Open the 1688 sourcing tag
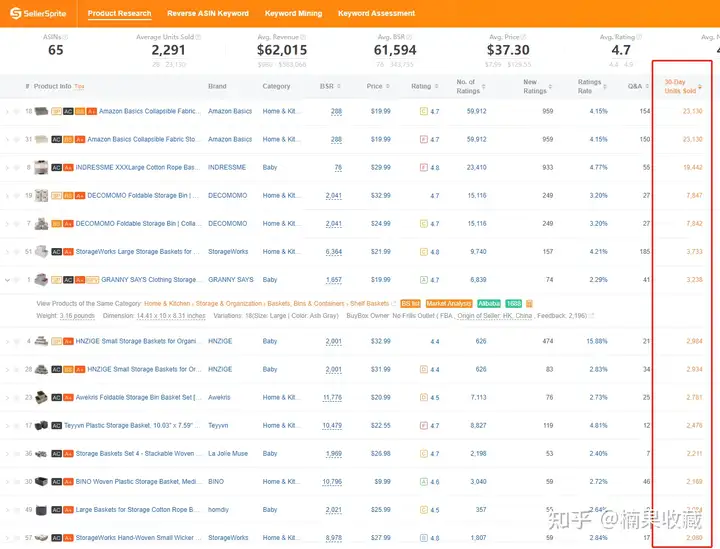This screenshot has height=549, width=720. click(x=513, y=303)
